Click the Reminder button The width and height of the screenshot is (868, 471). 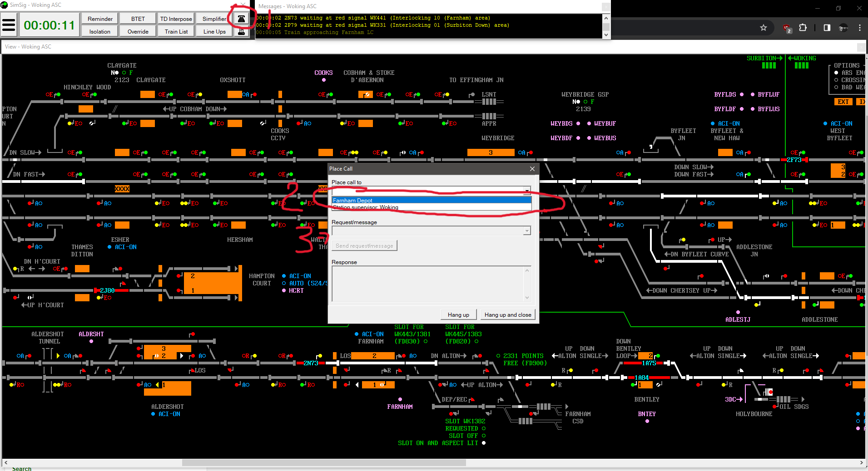pos(100,19)
